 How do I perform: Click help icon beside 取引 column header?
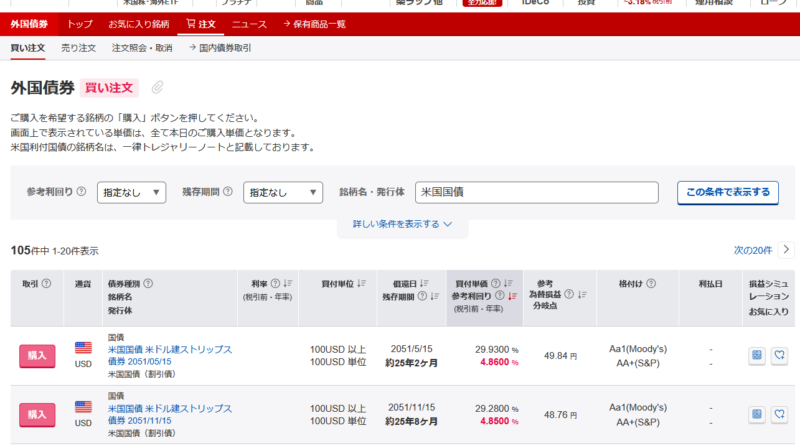(46, 283)
